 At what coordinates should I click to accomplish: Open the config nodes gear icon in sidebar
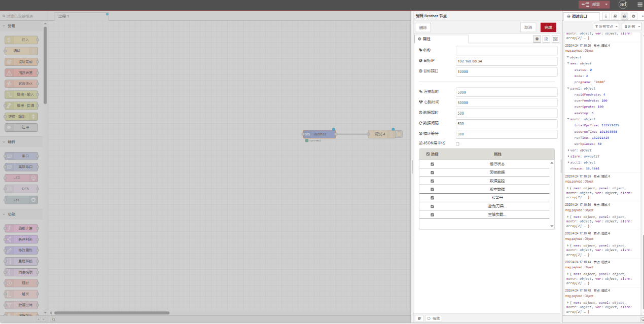click(633, 16)
